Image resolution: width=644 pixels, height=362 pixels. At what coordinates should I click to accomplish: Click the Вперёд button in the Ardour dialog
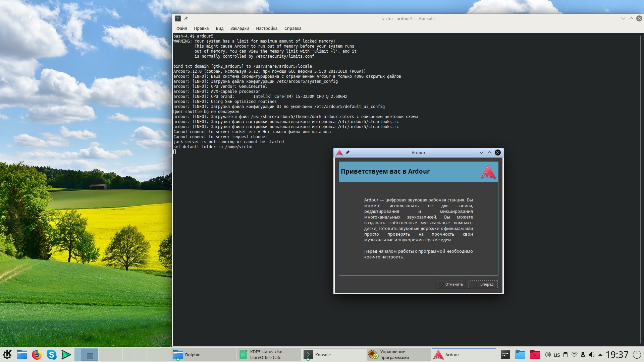pyautogui.click(x=483, y=284)
